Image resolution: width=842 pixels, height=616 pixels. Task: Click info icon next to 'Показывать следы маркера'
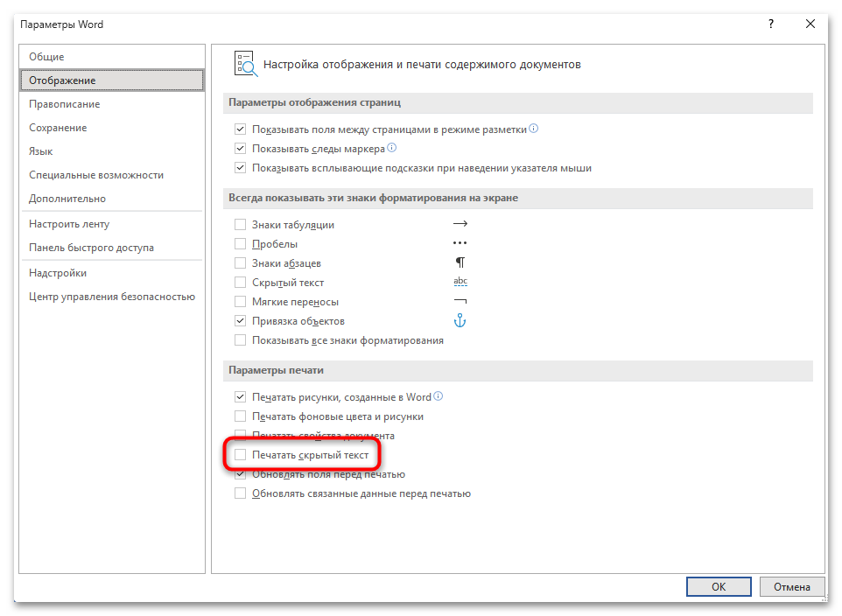(x=391, y=148)
